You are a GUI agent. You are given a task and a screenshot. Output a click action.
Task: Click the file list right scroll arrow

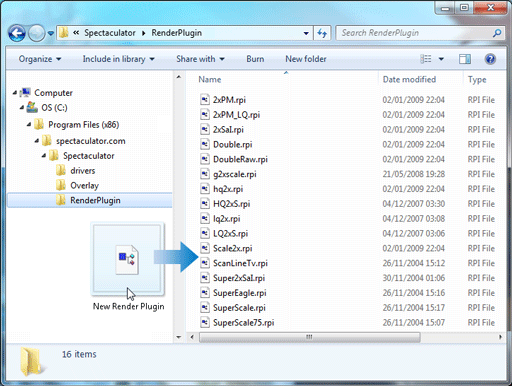500,337
